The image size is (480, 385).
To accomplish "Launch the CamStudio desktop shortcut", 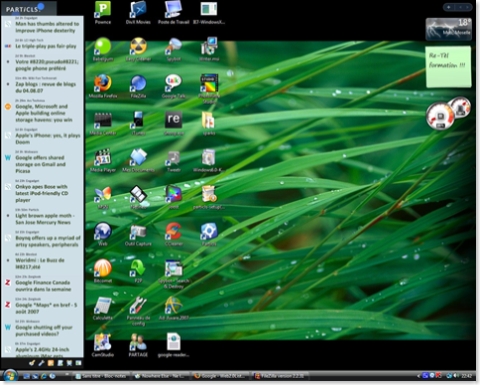I will tap(103, 345).
